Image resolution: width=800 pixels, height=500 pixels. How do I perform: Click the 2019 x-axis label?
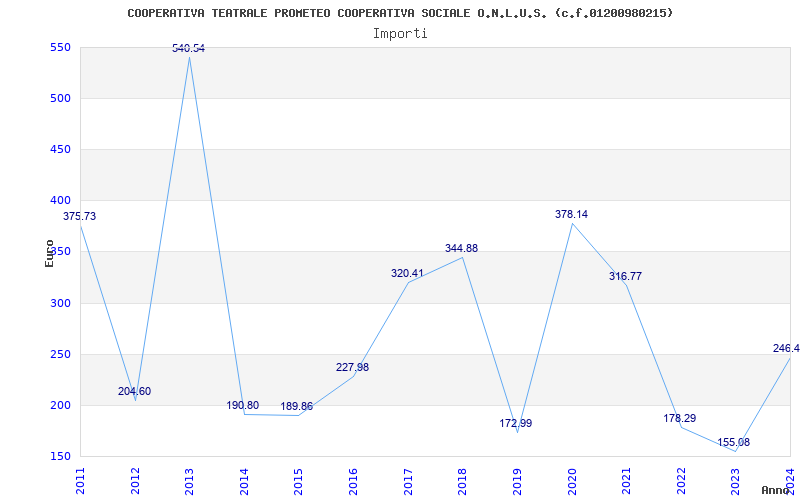[517, 481]
